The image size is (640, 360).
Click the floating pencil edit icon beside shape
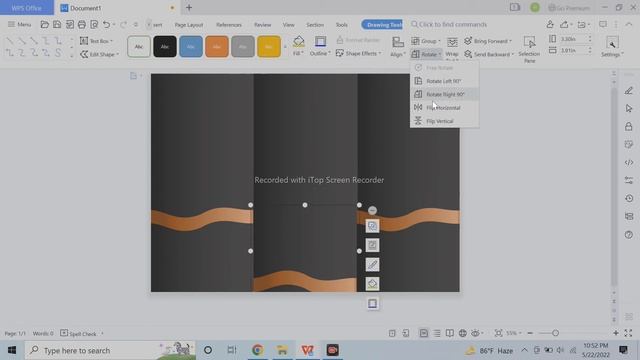click(x=372, y=264)
